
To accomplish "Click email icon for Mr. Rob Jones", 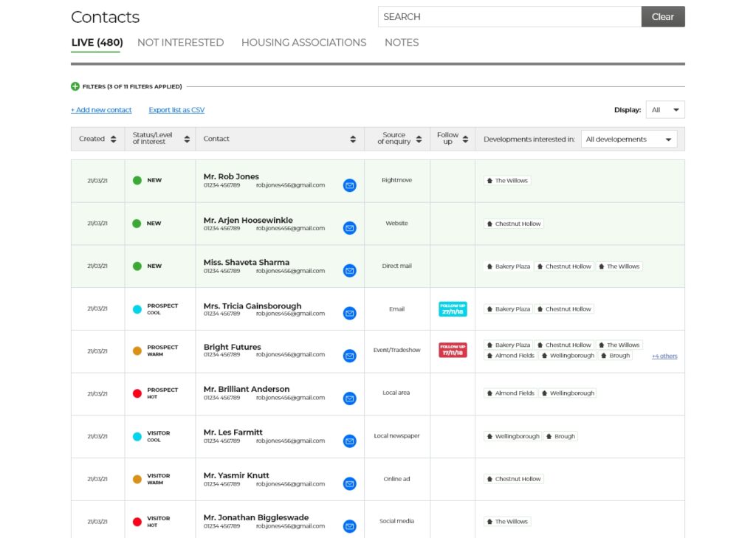I will [349, 185].
